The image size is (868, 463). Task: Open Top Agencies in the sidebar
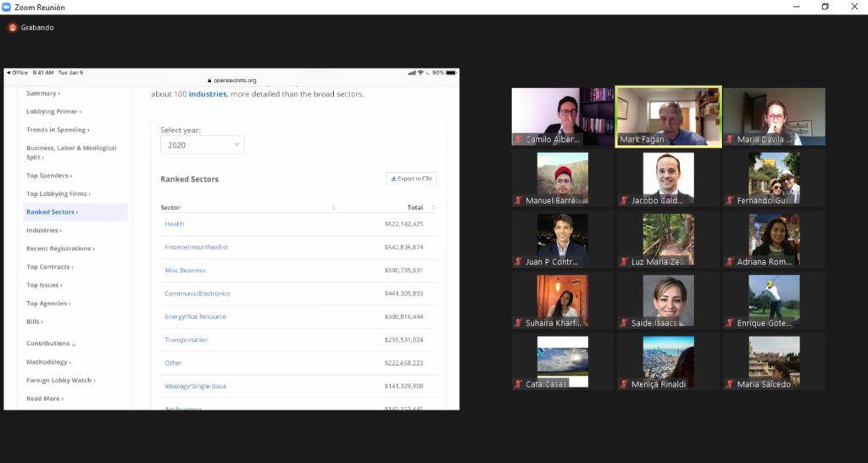pyautogui.click(x=48, y=304)
